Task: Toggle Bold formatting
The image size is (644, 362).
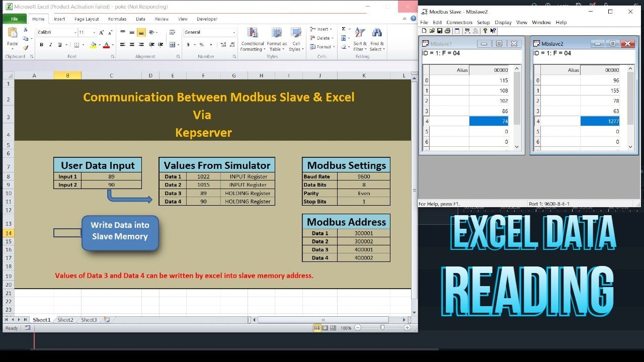Action: pos(42,45)
